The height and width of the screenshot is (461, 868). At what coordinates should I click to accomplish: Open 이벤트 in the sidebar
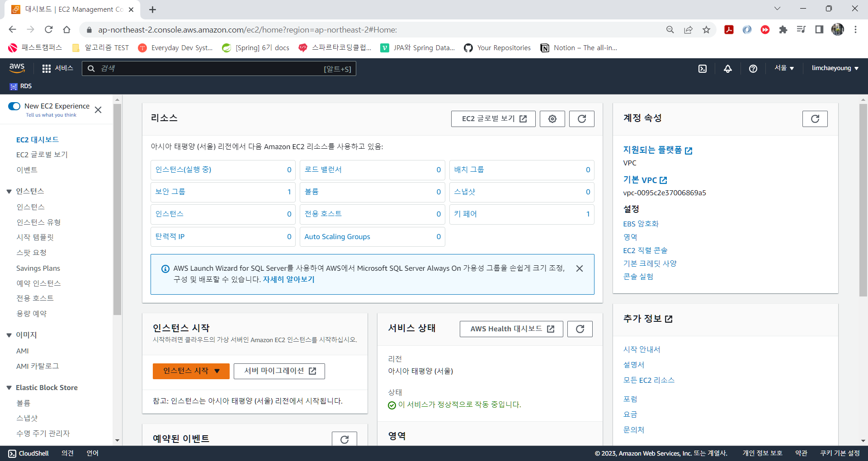click(x=27, y=170)
